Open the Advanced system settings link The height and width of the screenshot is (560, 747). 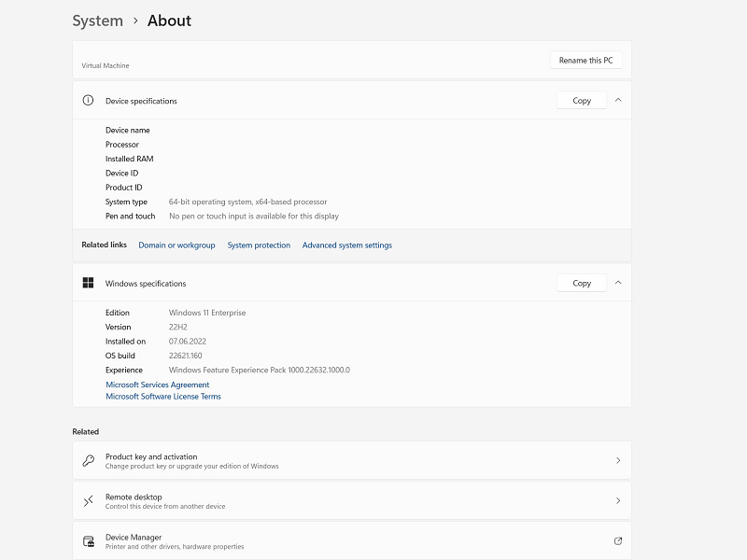(346, 245)
